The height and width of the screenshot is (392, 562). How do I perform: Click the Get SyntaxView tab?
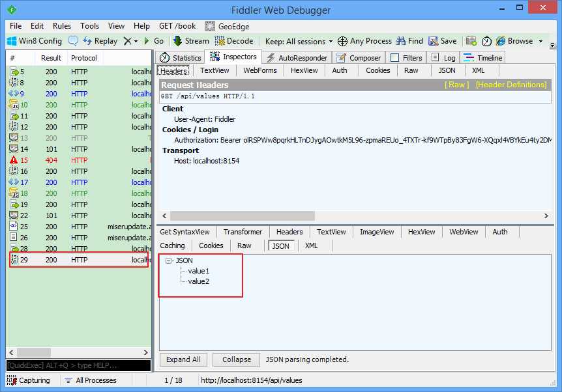pos(185,232)
